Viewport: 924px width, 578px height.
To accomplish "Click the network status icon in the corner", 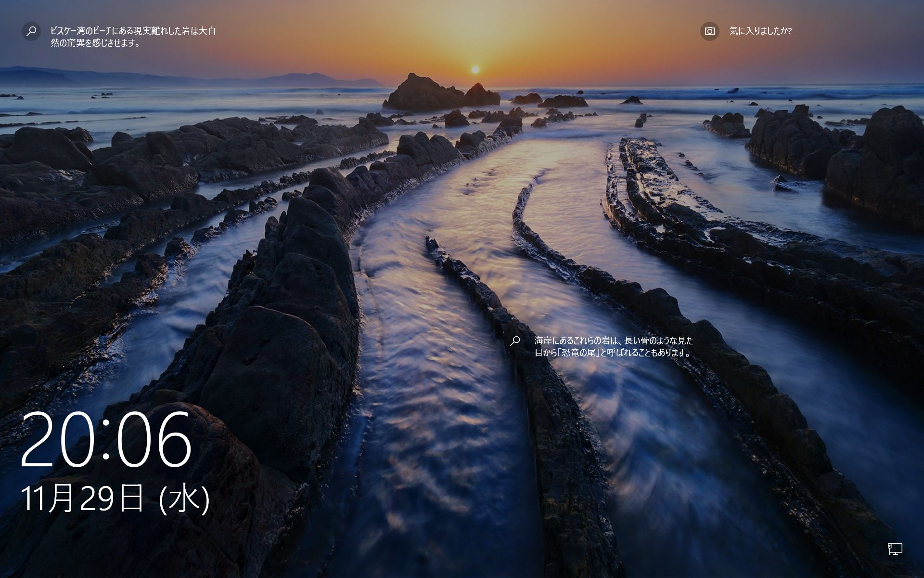I will point(895,549).
